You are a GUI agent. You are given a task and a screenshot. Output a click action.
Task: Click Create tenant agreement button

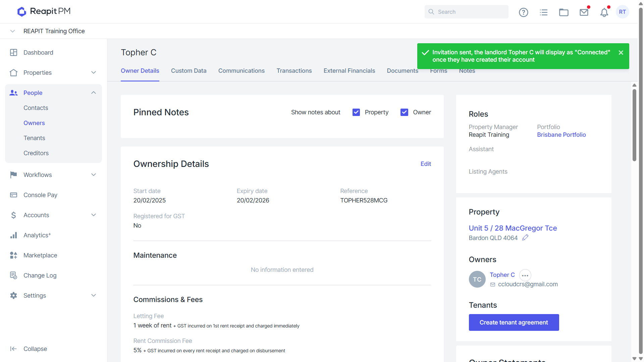click(x=514, y=322)
